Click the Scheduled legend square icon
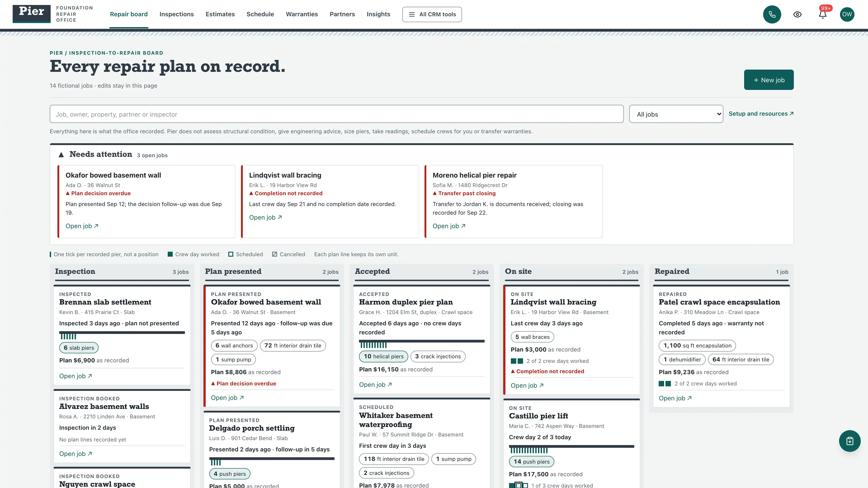Image resolution: width=868 pixels, height=488 pixels. point(231,254)
